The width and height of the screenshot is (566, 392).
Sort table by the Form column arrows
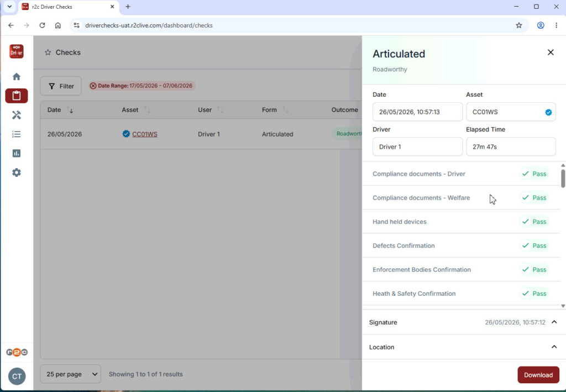pyautogui.click(x=286, y=109)
